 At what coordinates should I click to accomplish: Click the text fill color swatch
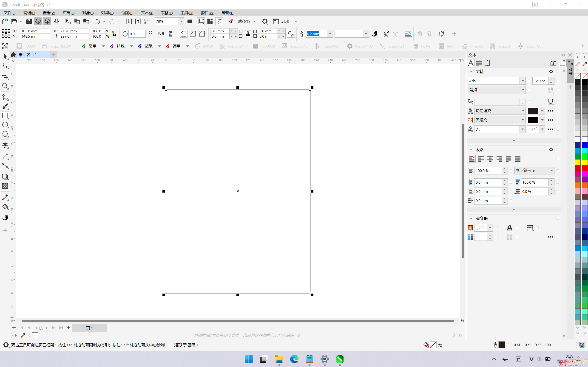click(533, 111)
